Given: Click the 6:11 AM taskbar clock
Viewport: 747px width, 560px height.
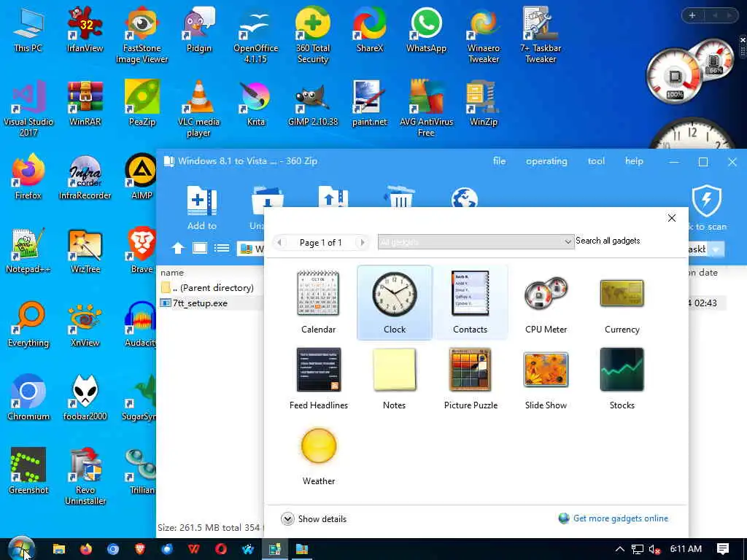Looking at the screenshot, I should pos(686,549).
